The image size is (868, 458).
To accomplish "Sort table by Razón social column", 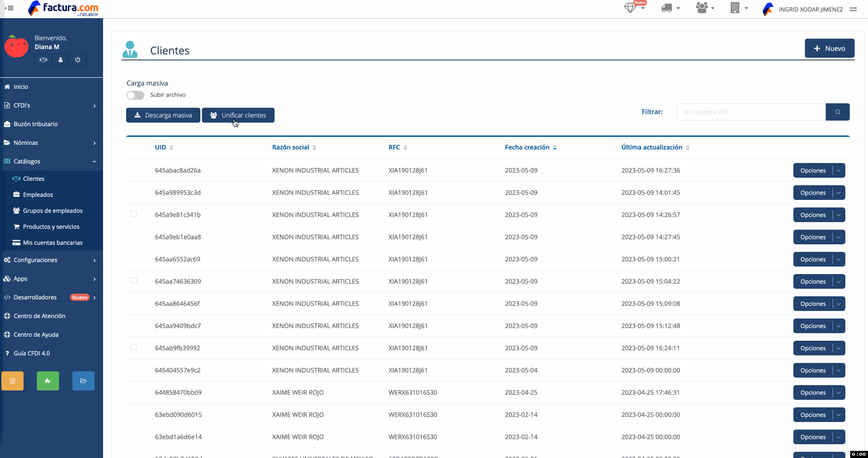I will (315, 147).
